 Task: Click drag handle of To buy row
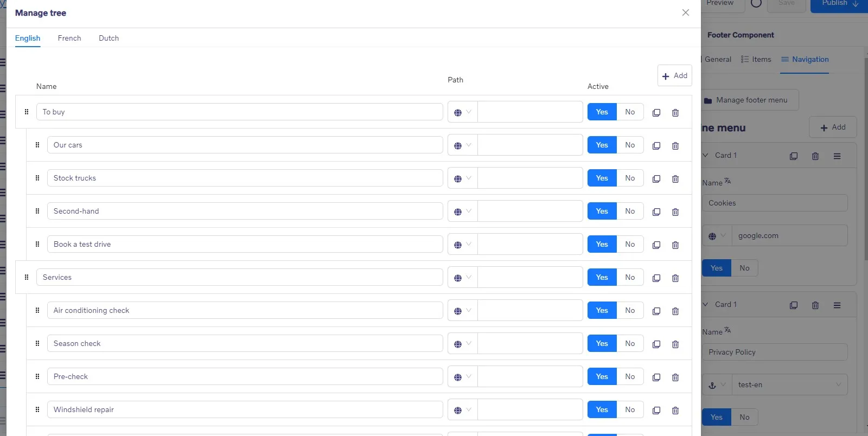[x=27, y=112]
